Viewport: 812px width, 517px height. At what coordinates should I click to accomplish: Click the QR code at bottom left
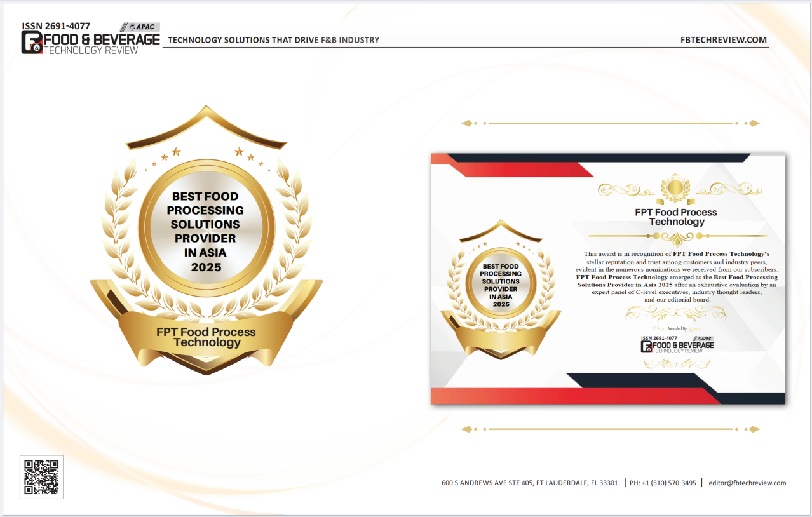click(41, 477)
